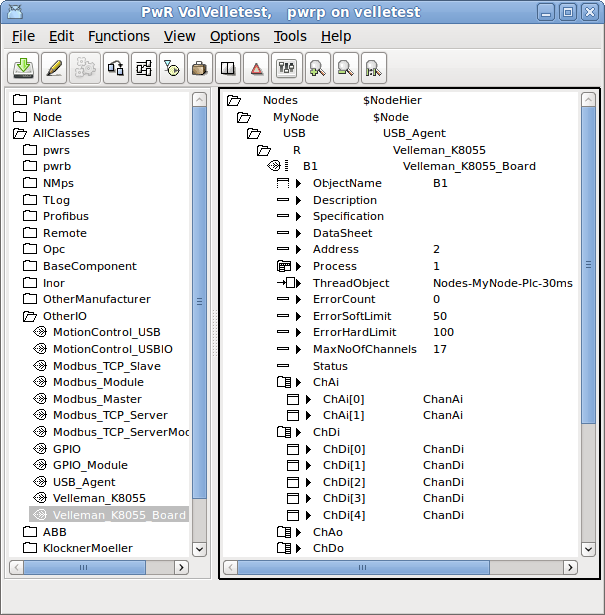Click the copy-object boxes arrow toolbar icon
605x615 pixels.
[x=116, y=68]
